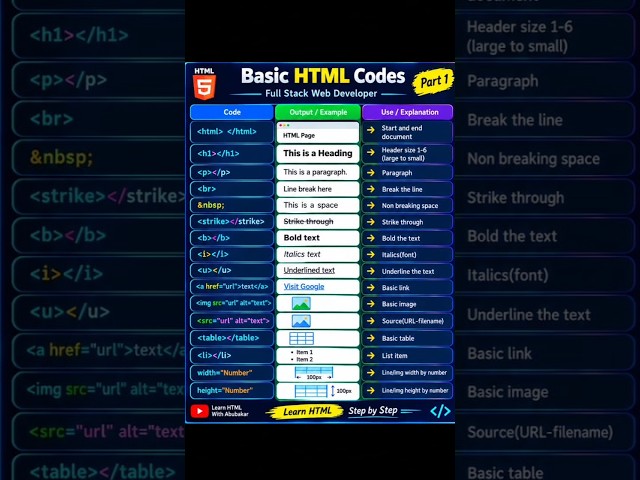Click the Step by Step text
This screenshot has width=640, height=480.
pyautogui.click(x=373, y=411)
